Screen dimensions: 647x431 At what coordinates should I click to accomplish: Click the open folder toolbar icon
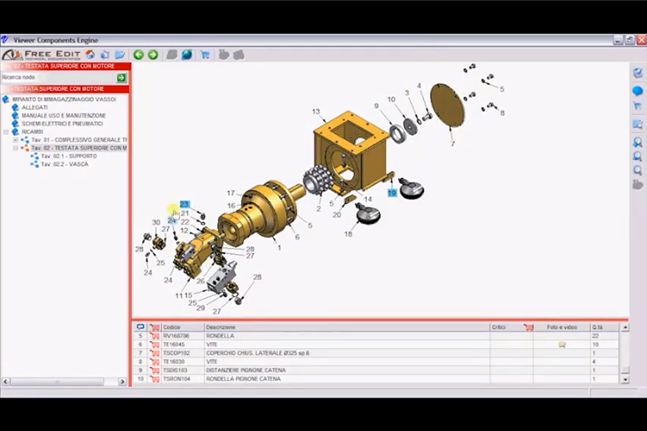point(120,54)
